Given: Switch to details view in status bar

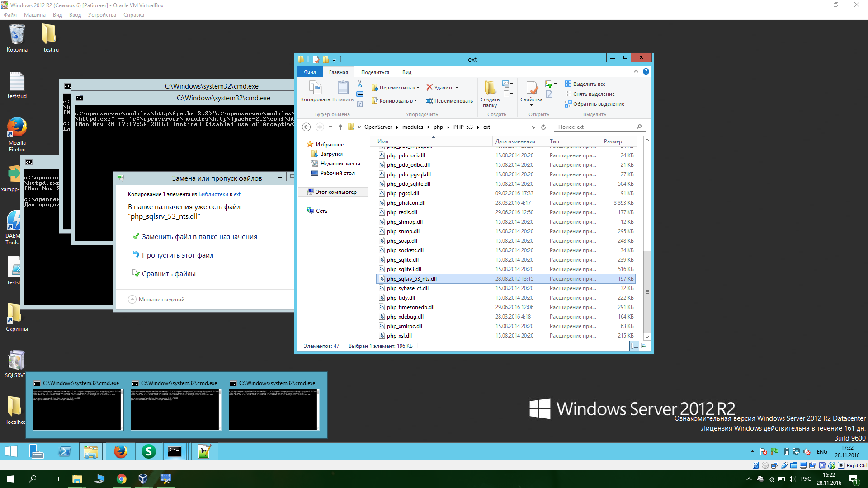Looking at the screenshot, I should click(634, 346).
